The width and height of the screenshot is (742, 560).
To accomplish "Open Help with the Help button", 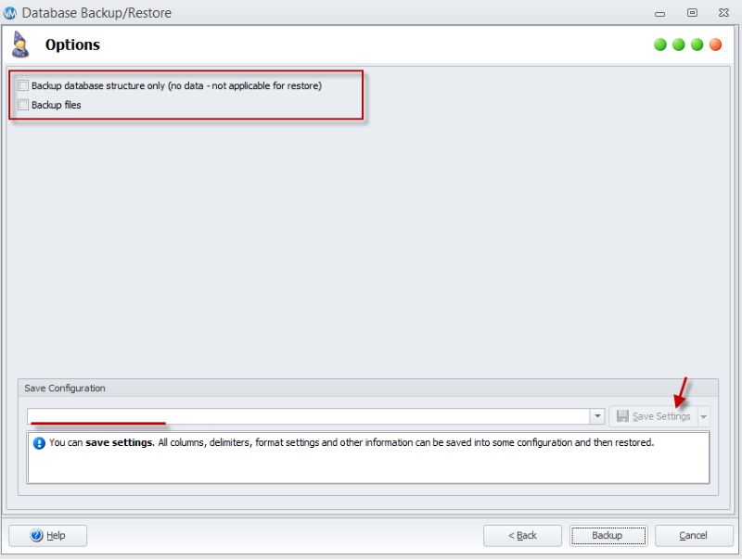I will click(47, 536).
